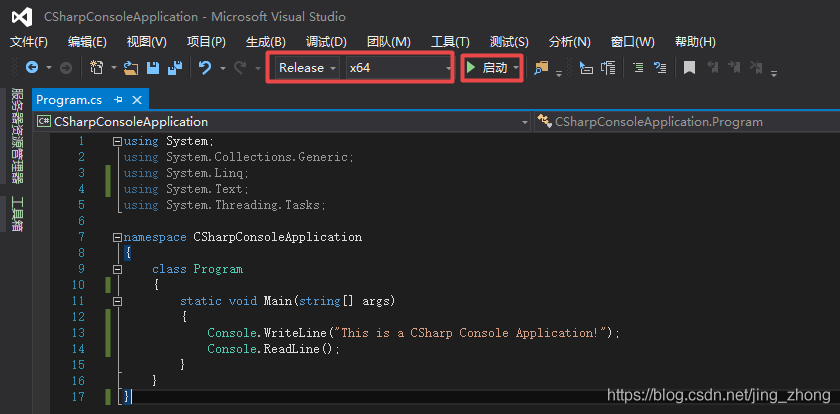The image size is (840, 414).
Task: Toggle the pin on Program.cs tab
Action: pyautogui.click(x=118, y=100)
